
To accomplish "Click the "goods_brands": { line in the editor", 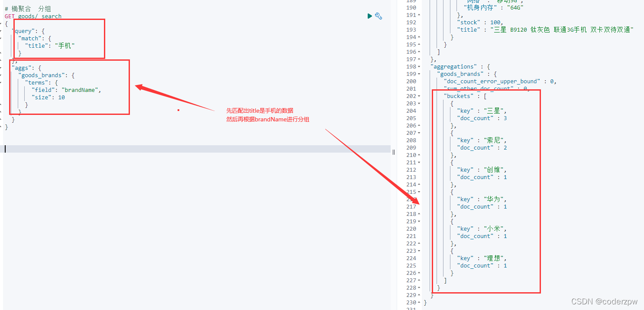I will pyautogui.click(x=47, y=75).
